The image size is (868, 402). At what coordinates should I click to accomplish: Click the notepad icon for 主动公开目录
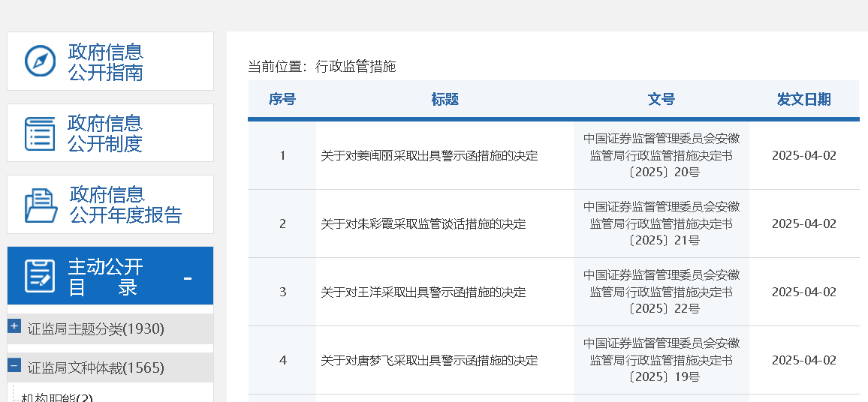[x=40, y=276]
